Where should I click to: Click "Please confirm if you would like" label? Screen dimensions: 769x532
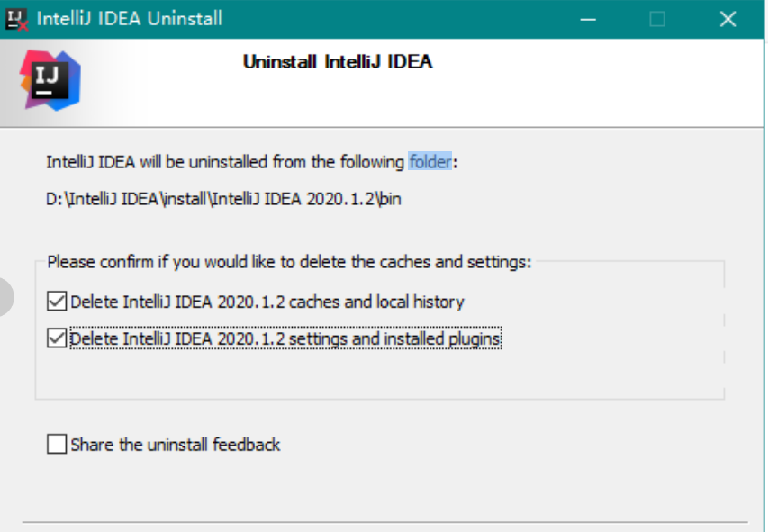(289, 262)
